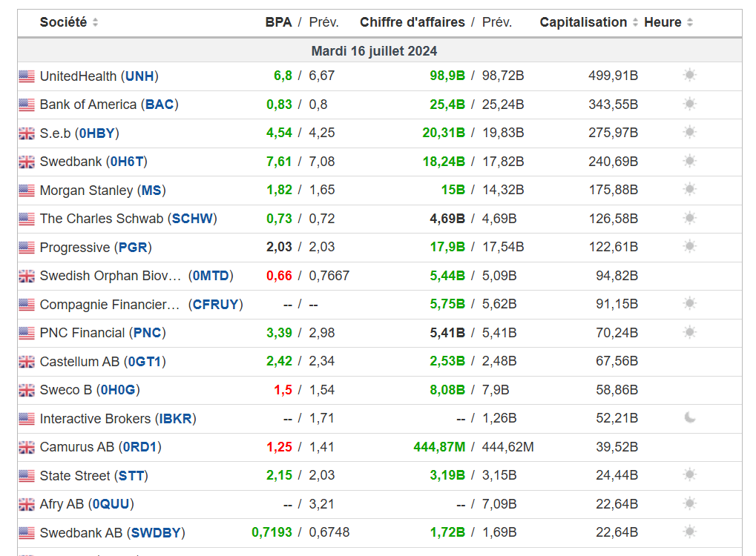Viewport: 756px width, 556px height.
Task: Click the UK flag next to Castellum AB
Action: click(27, 362)
